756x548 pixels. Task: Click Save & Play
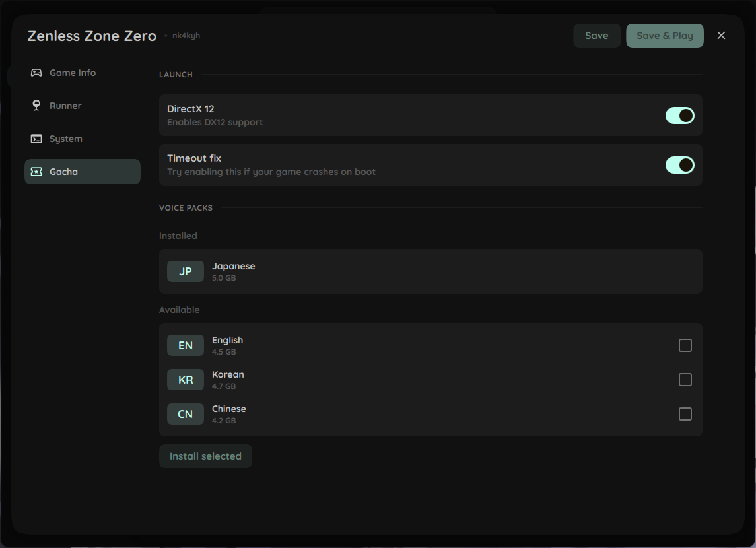point(665,36)
